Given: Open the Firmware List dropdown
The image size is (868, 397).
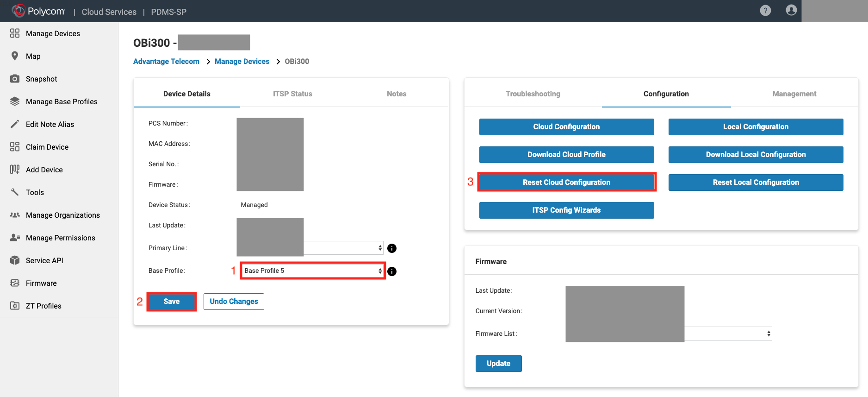Looking at the screenshot, I should [x=728, y=334].
